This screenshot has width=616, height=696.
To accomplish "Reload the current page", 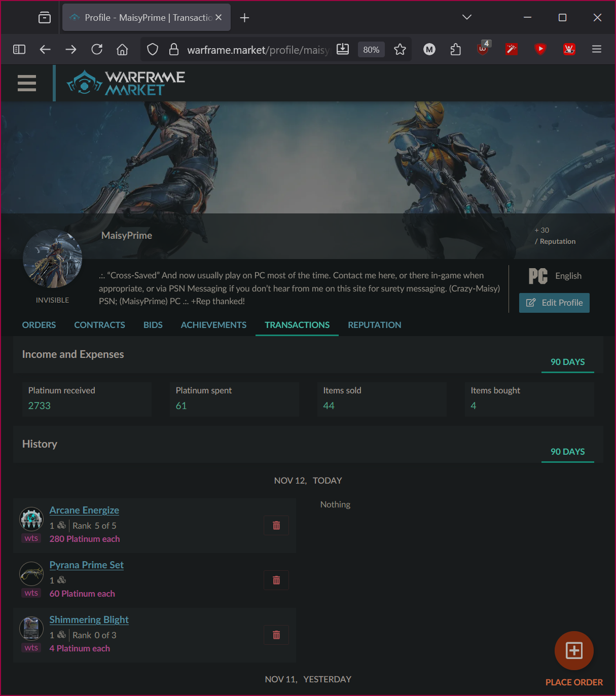I will [x=97, y=49].
